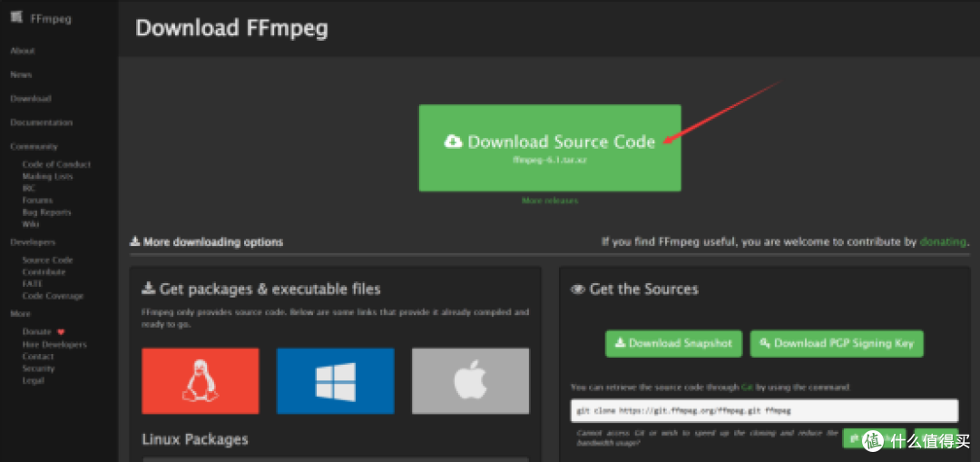Click the ffmpeg-6.1.tar.xz filename text
The width and height of the screenshot is (980, 462).
pyautogui.click(x=549, y=160)
